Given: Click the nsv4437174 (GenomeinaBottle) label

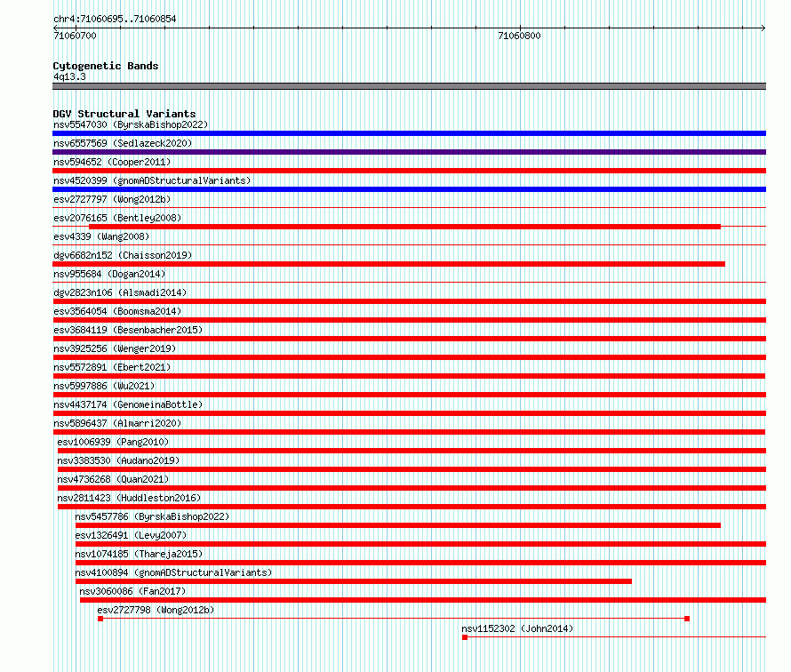Looking at the screenshot, I should [128, 404].
